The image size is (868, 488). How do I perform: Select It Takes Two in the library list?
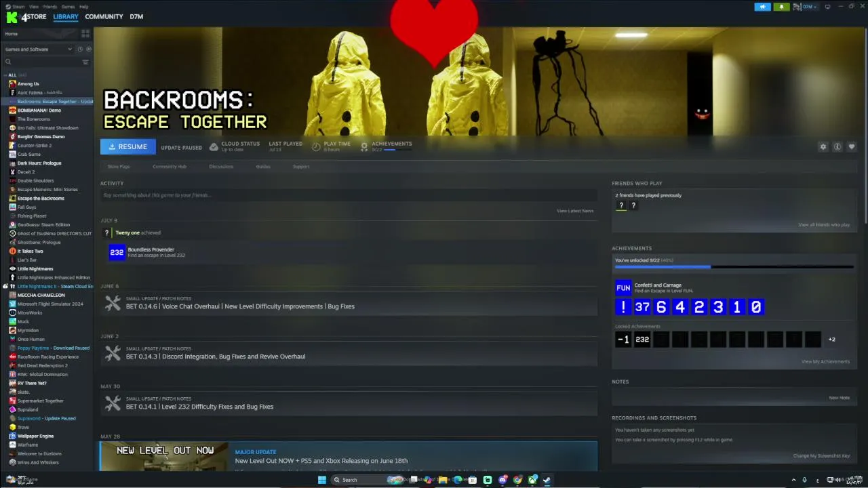[30, 251]
